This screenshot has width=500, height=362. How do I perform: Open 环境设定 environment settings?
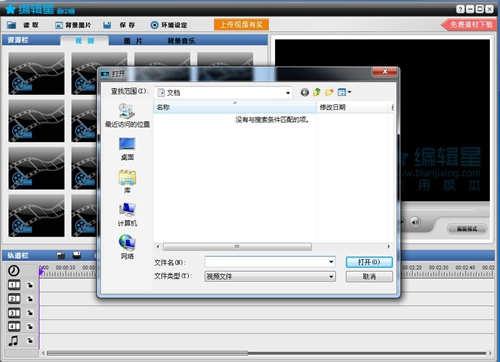[169, 25]
